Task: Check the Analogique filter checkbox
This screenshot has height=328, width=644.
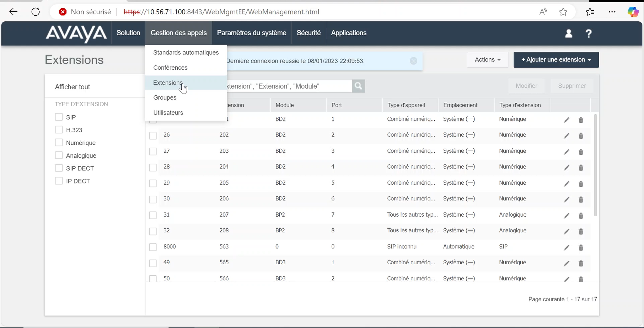Action: tap(59, 155)
